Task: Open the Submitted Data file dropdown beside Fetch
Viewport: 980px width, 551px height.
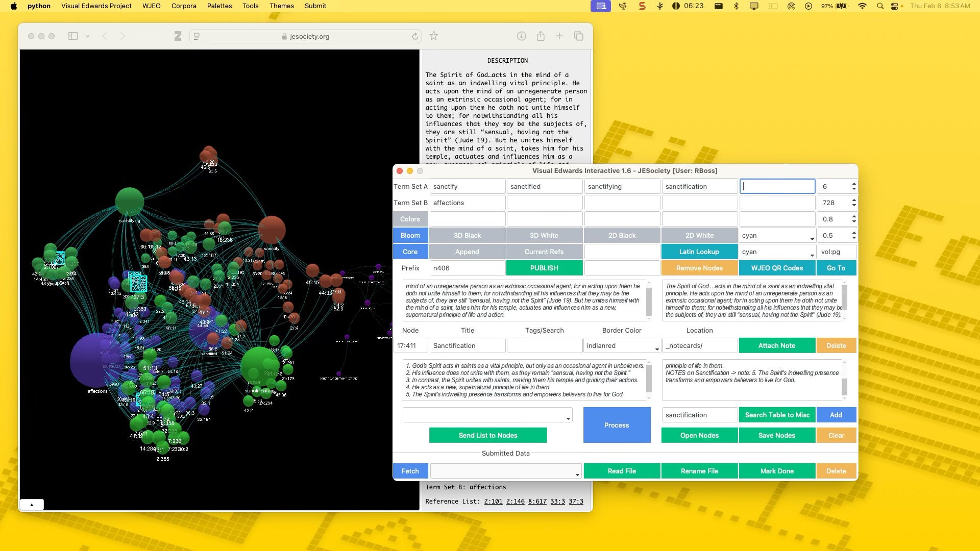Action: pos(506,471)
